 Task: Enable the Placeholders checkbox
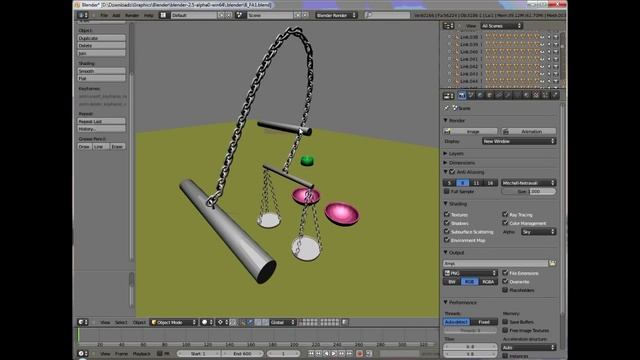point(505,290)
